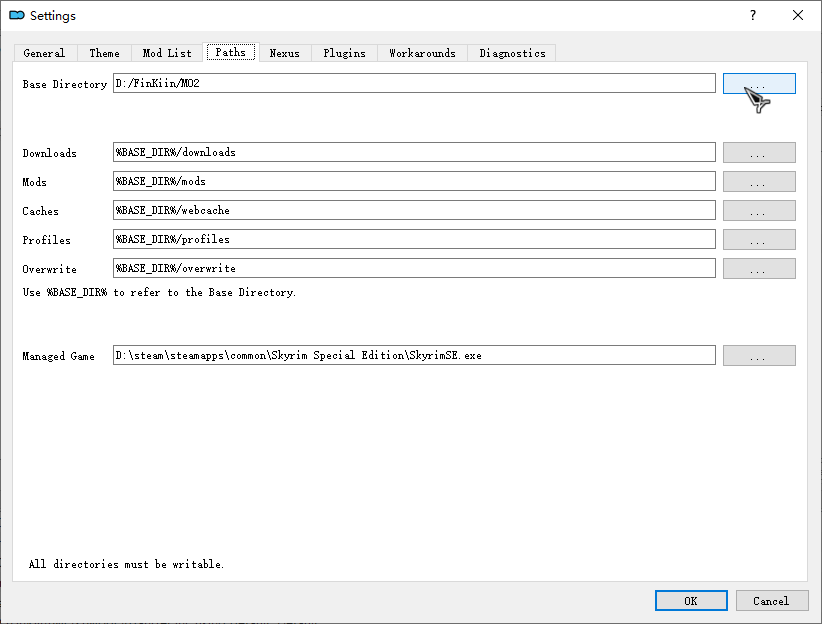Browse for the Downloads folder
This screenshot has width=822, height=624.
pos(759,153)
